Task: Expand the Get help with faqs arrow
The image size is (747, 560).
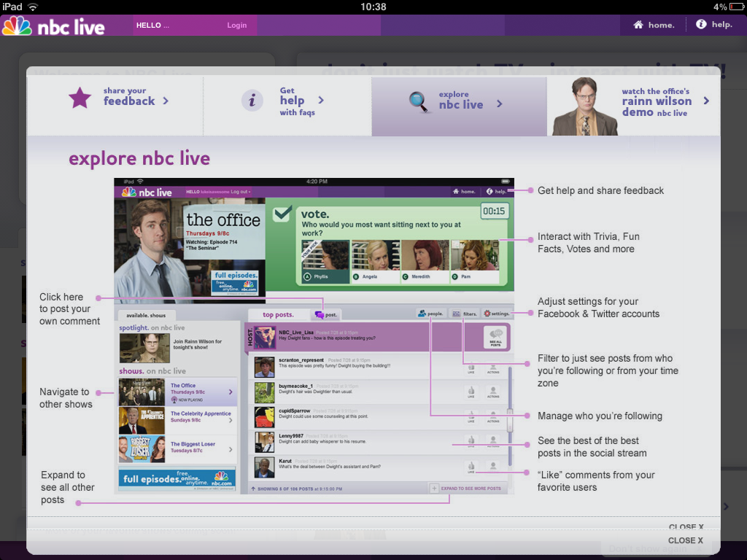Action: [x=321, y=100]
